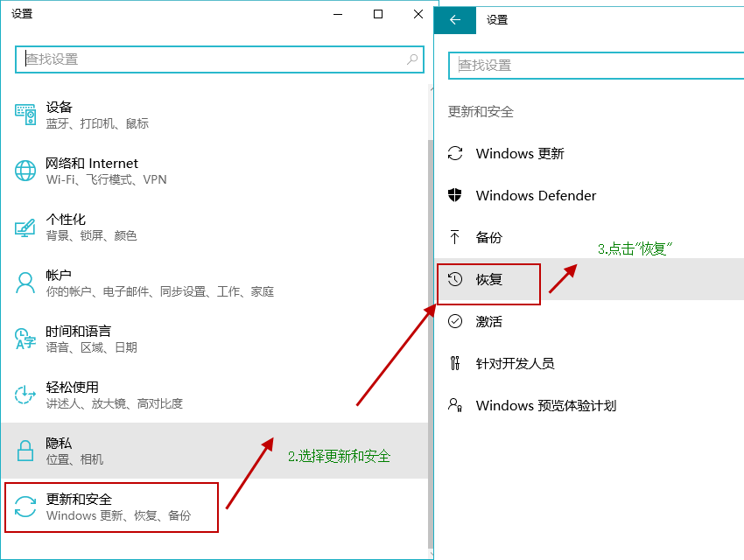Image resolution: width=744 pixels, height=560 pixels.
Task: Open 网络和 Internet settings
Action: [214, 171]
